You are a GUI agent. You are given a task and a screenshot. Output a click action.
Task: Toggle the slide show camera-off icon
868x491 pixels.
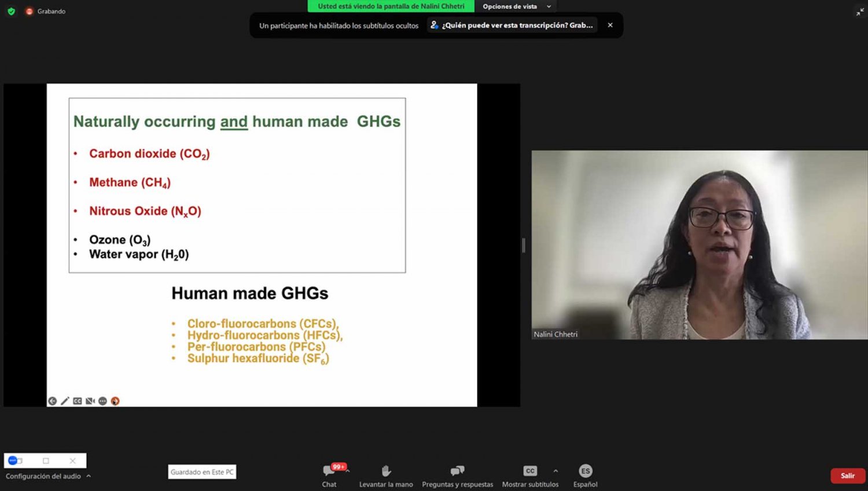pyautogui.click(x=90, y=401)
